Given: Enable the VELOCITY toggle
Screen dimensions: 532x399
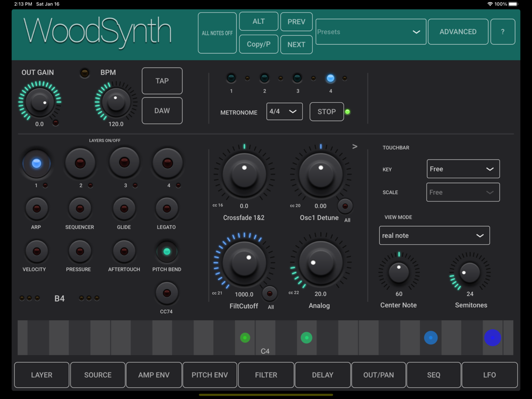Looking at the screenshot, I should tap(37, 252).
